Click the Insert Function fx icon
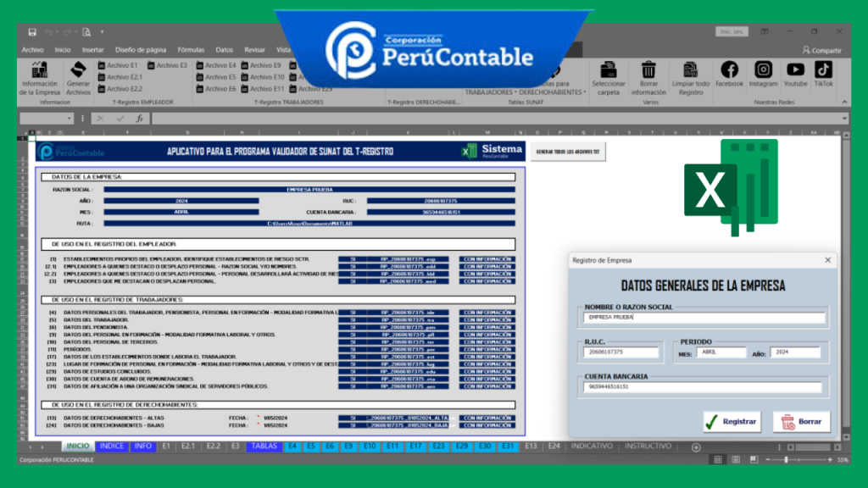 tap(140, 118)
